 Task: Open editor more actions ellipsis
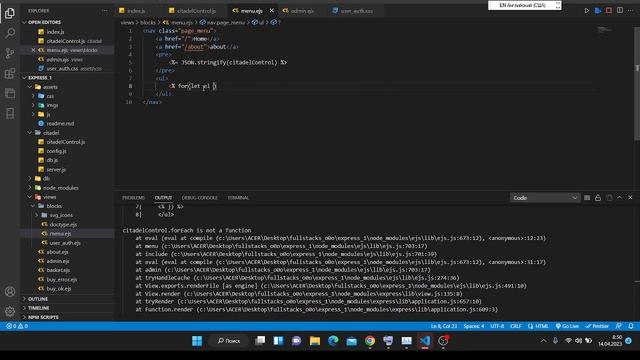pos(631,10)
